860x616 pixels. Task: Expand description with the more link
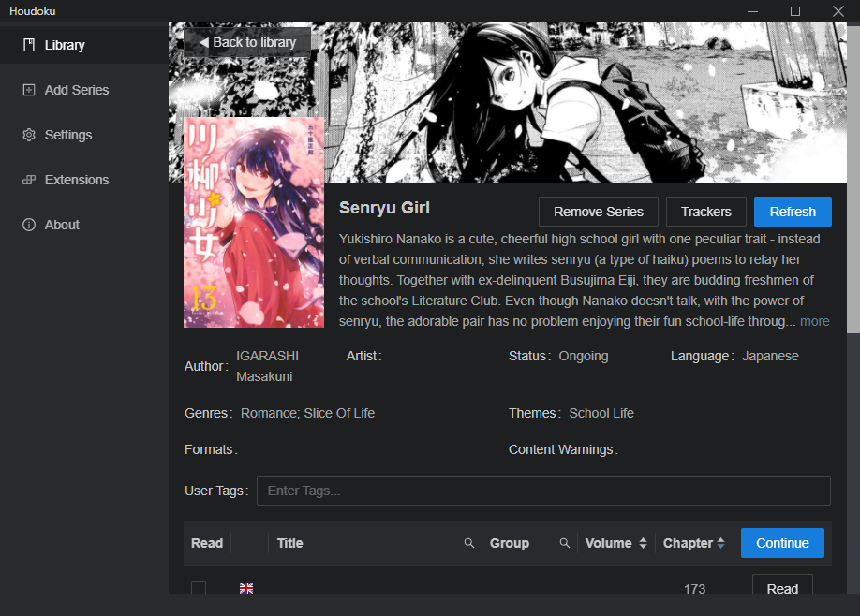(x=814, y=321)
